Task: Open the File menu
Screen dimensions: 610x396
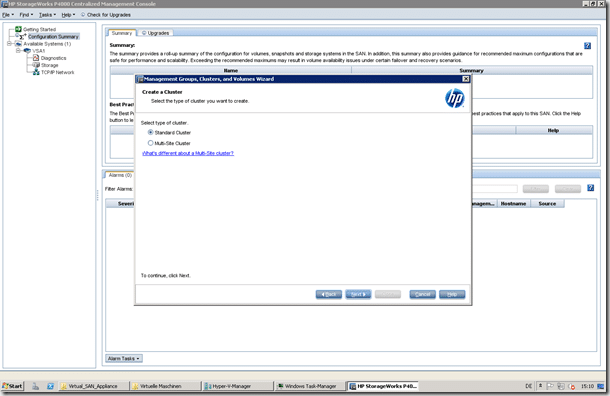Action: coord(7,15)
